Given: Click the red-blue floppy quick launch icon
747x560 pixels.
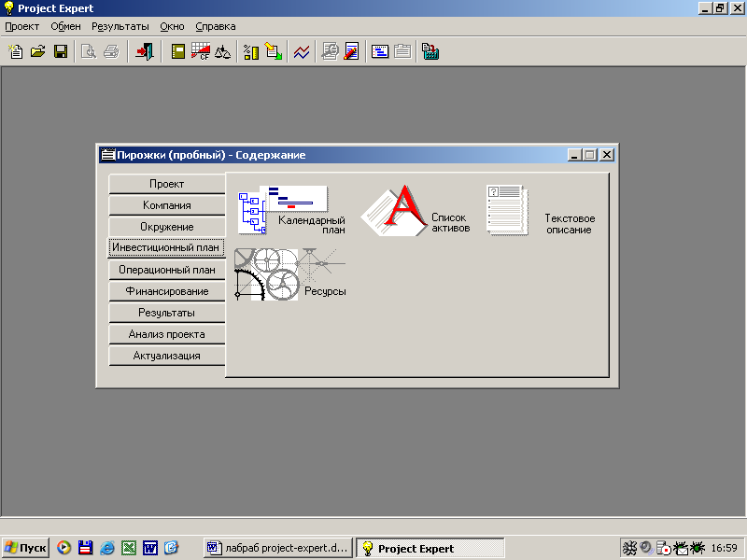Looking at the screenshot, I should tap(85, 548).
